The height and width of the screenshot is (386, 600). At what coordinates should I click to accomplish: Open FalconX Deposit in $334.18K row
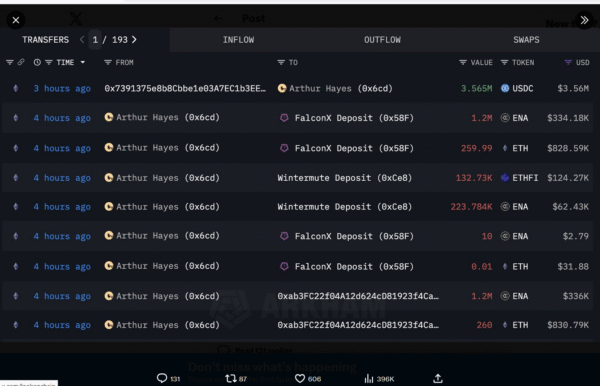pyautogui.click(x=354, y=118)
